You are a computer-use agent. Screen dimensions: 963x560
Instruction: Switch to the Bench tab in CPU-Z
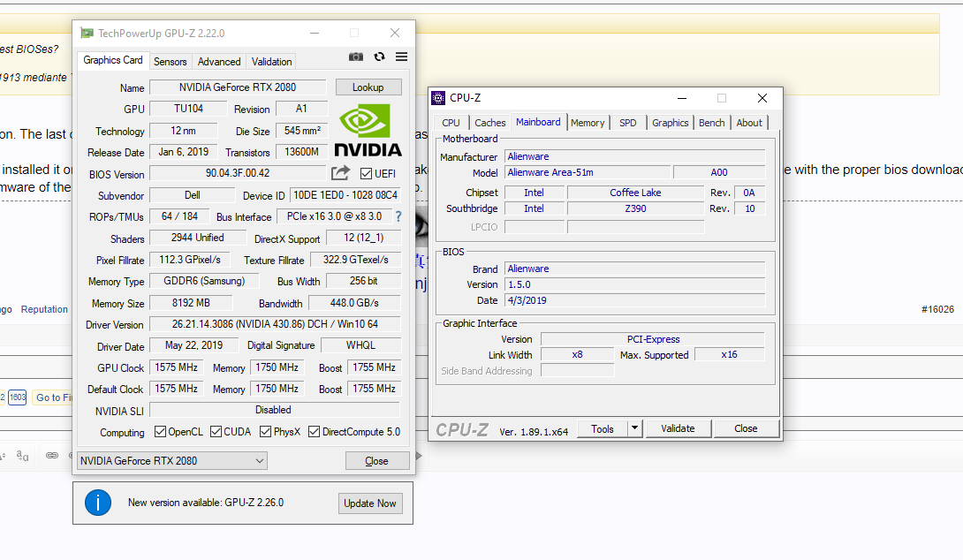[x=712, y=123]
